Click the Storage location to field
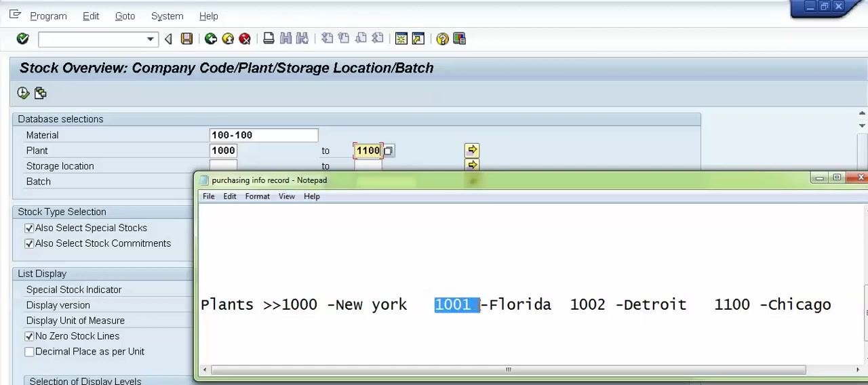This screenshot has height=385, width=868. (368, 165)
